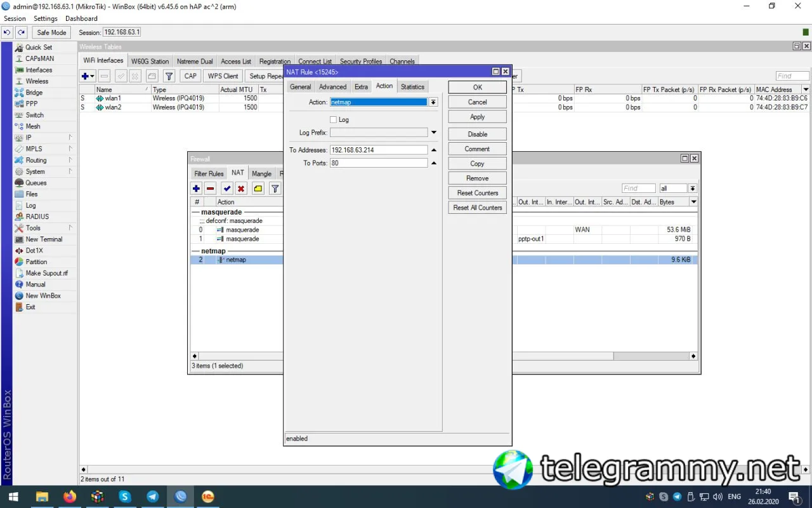Click the WPS Client button in Wireless Tables

click(223, 76)
